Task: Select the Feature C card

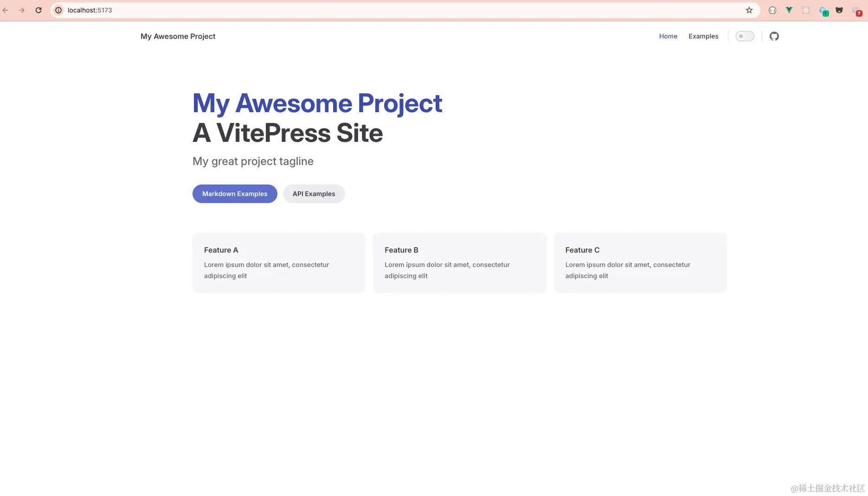Action: pyautogui.click(x=640, y=263)
